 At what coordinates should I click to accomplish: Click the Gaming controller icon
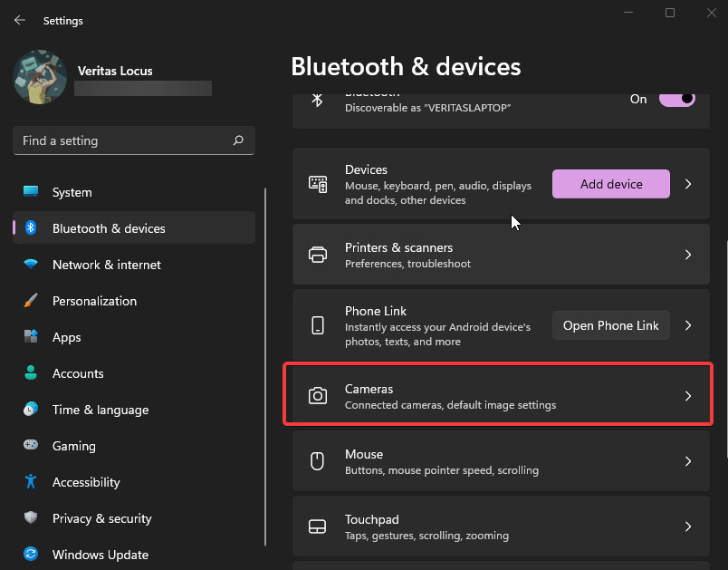(x=31, y=446)
